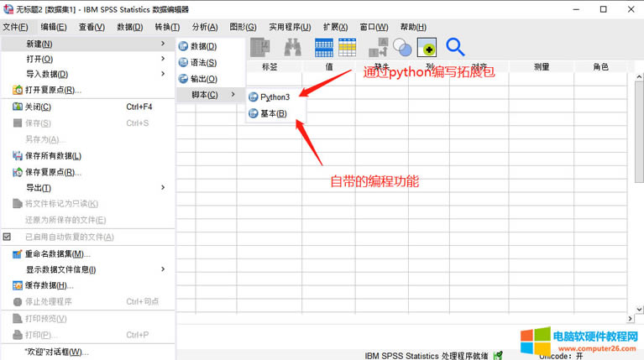This screenshot has height=360, width=644.
Task: Click the blue data grid toolbar icon
Action: [324, 48]
